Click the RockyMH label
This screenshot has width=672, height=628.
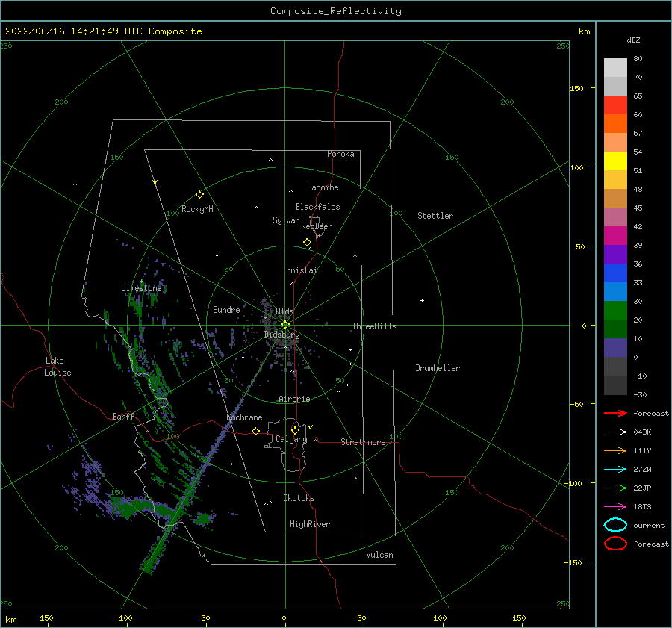pyautogui.click(x=197, y=209)
